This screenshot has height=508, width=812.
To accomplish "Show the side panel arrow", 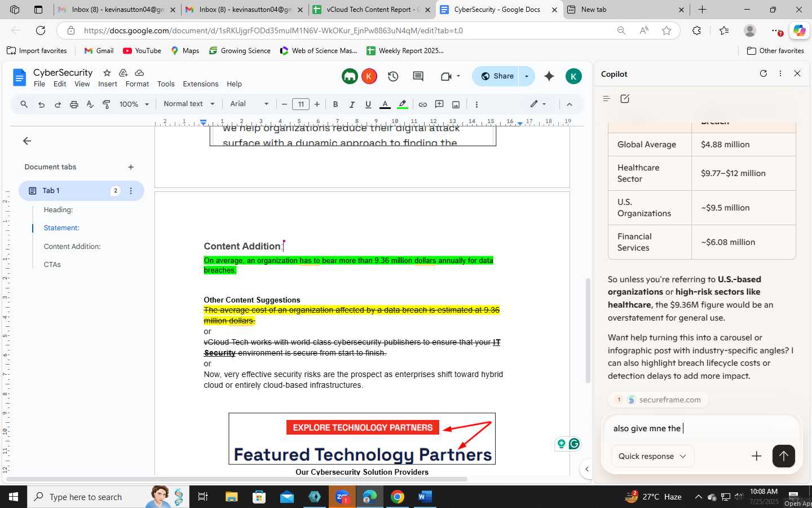I will [x=586, y=468].
